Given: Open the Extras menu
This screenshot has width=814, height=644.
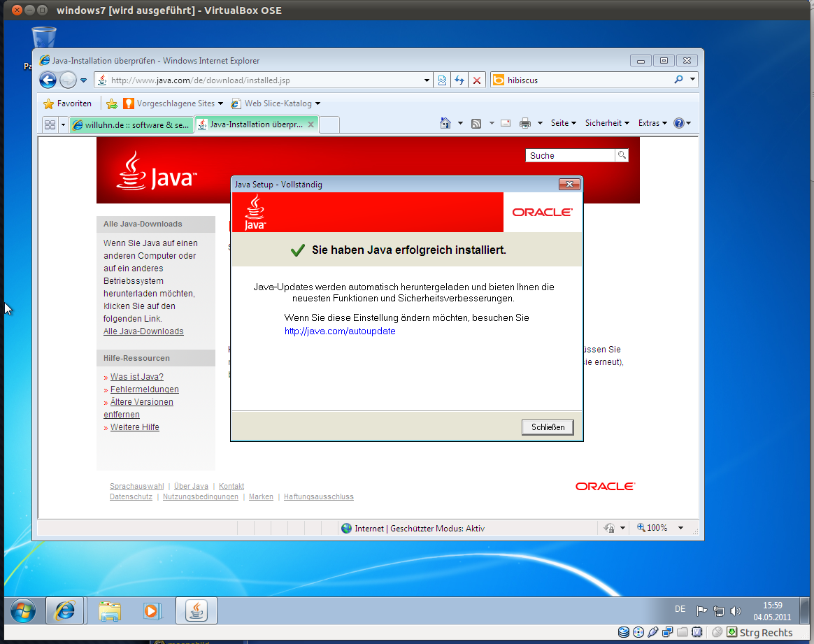Looking at the screenshot, I should pos(652,123).
